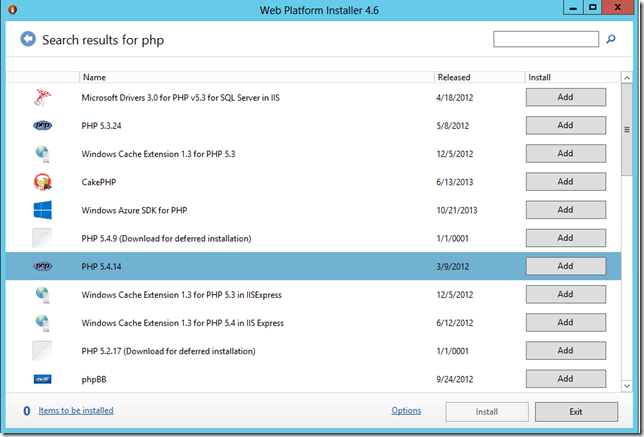Screen dimensions: 644x437
Task: Click into the search text box
Action: point(546,39)
